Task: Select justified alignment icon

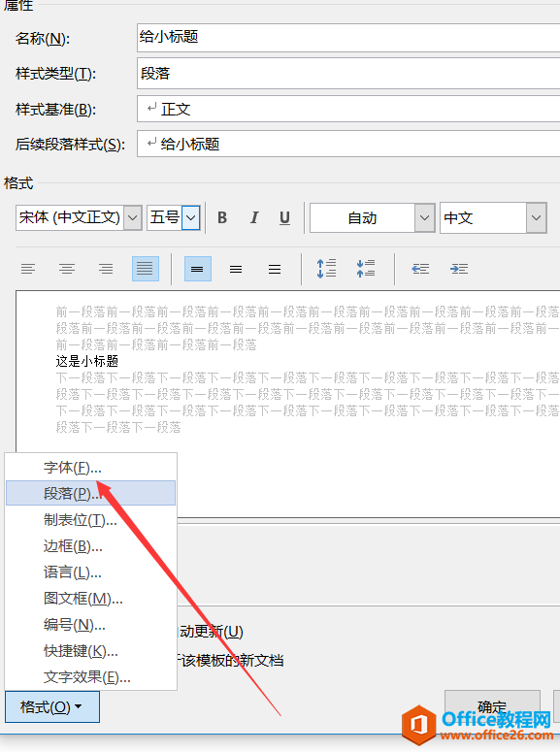Action: (145, 269)
